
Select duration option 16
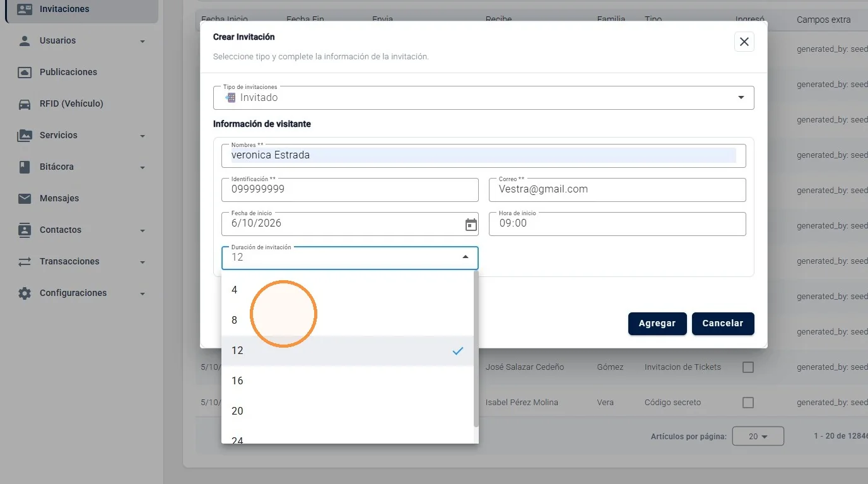[348, 381]
